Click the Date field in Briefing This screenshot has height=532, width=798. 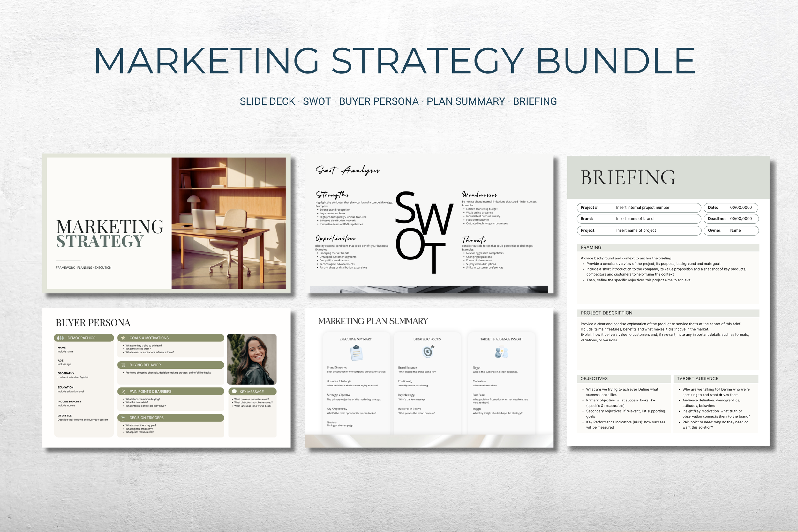click(x=731, y=208)
